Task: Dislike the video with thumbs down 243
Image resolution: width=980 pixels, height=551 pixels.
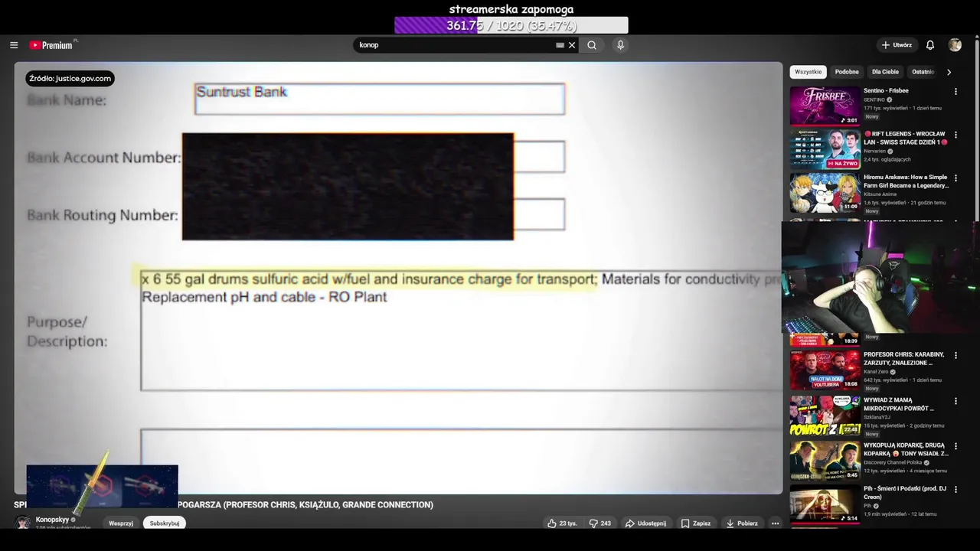Action: (600, 523)
